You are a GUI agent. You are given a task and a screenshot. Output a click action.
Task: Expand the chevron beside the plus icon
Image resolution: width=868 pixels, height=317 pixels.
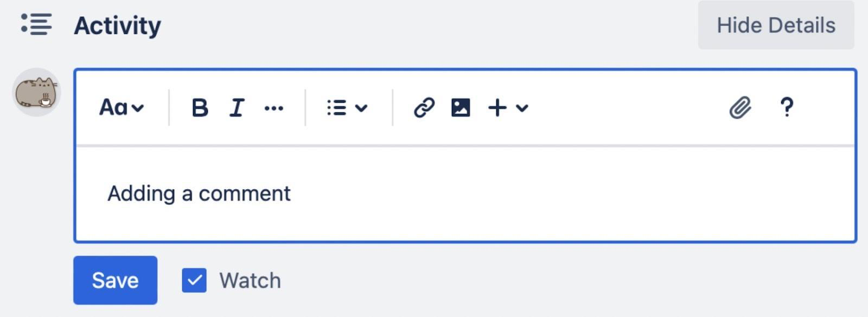click(522, 108)
